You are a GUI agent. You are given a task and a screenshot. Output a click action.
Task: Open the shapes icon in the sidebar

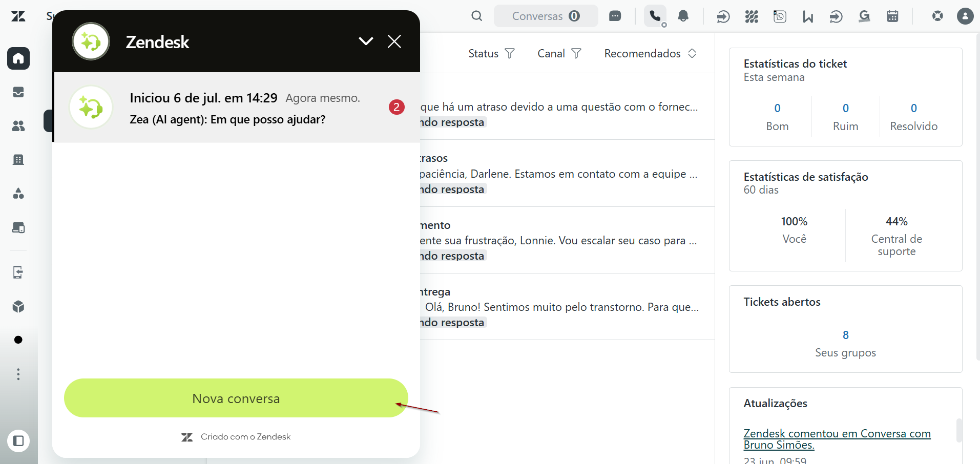pyautogui.click(x=18, y=194)
